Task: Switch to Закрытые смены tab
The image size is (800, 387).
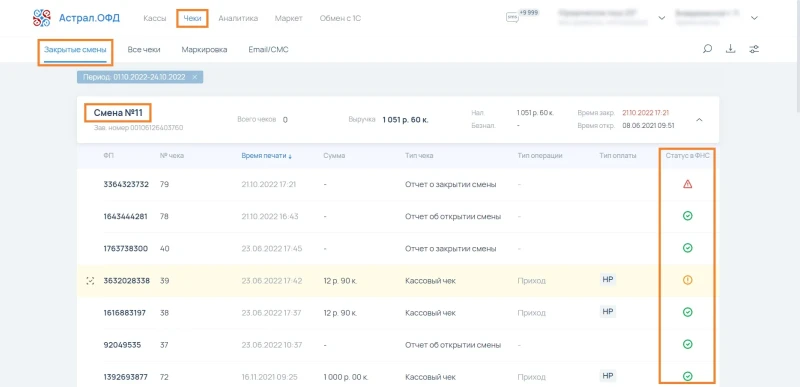Action: coord(75,50)
